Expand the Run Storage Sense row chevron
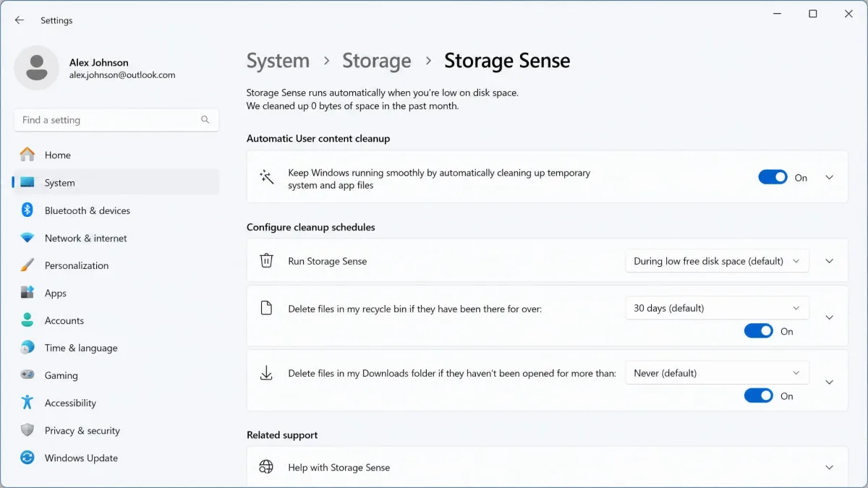 point(830,261)
